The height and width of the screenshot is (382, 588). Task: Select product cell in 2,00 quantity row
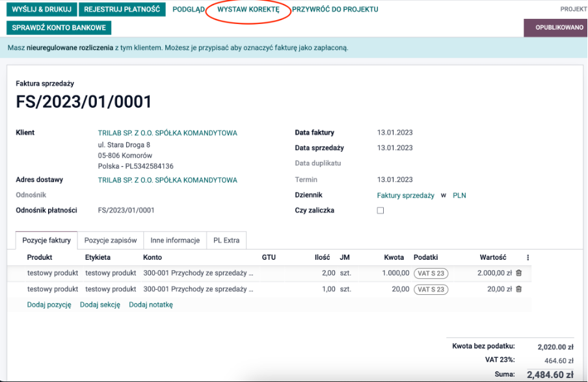(53, 273)
